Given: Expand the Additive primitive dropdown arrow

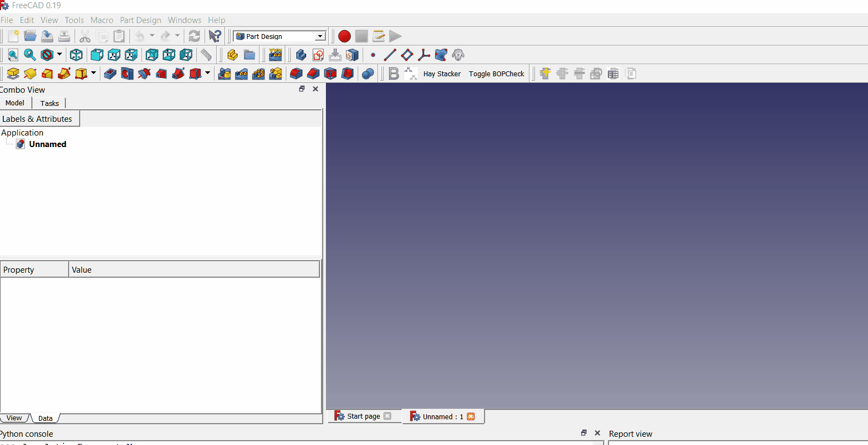Looking at the screenshot, I should click(x=93, y=73).
